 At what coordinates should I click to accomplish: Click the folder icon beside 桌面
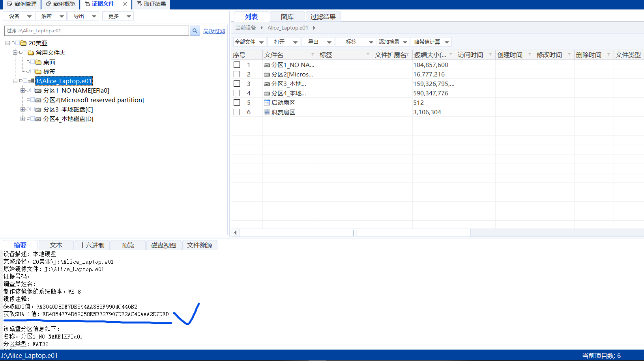pyautogui.click(x=38, y=62)
